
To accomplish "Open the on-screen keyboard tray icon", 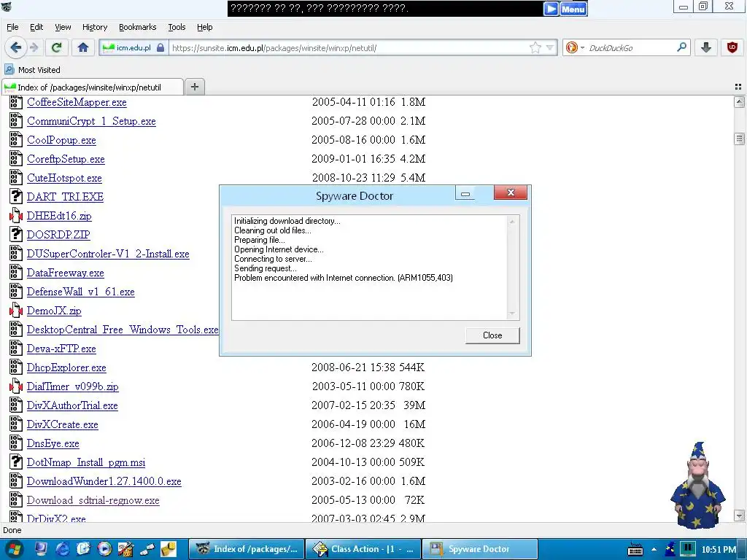I will coord(635,549).
